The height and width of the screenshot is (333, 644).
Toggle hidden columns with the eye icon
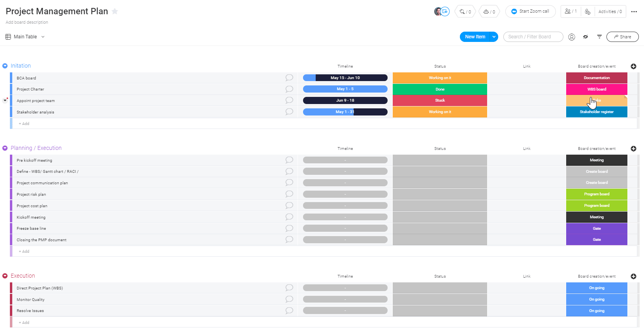pos(586,37)
